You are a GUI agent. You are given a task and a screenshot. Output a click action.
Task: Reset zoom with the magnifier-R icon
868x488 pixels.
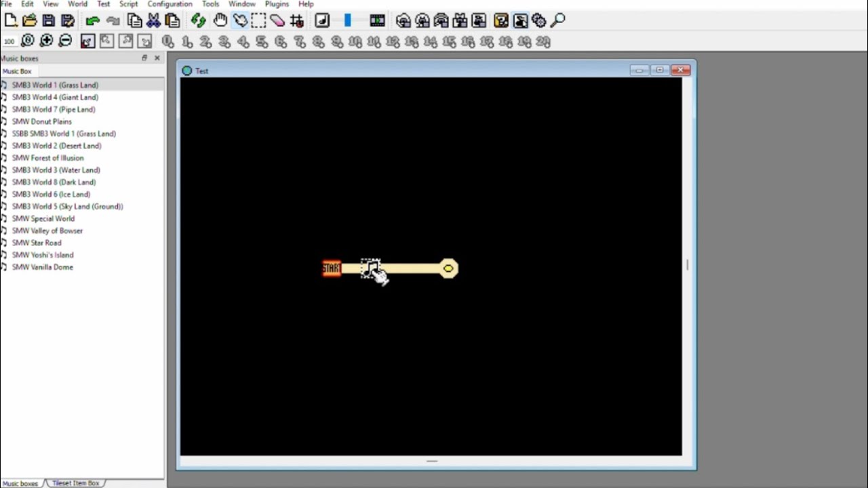(28, 41)
